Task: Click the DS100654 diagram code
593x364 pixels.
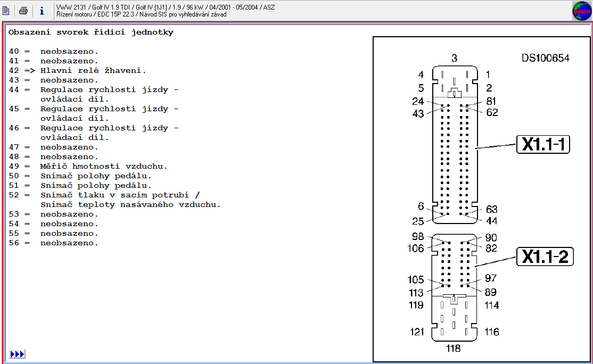Action: (546, 58)
